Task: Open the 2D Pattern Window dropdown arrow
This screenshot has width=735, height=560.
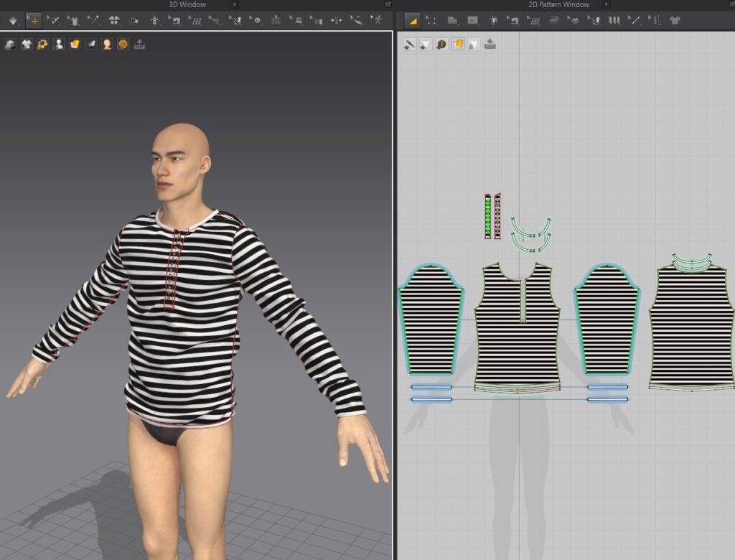Action: coord(607,4)
